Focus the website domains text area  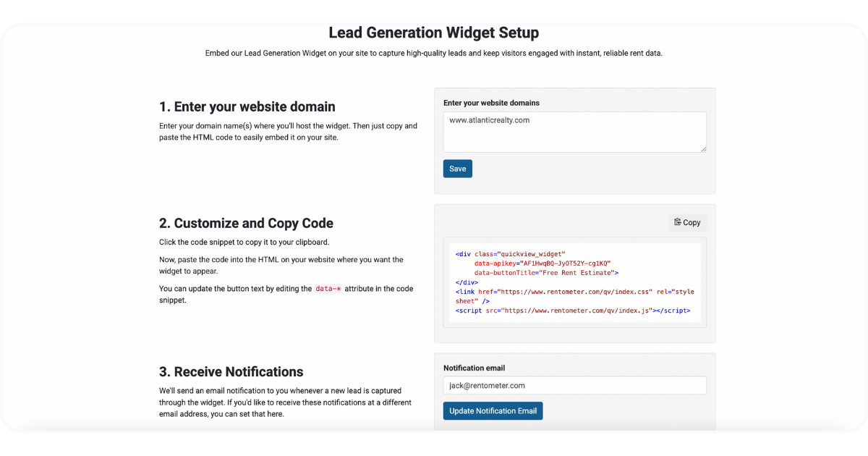(x=575, y=132)
